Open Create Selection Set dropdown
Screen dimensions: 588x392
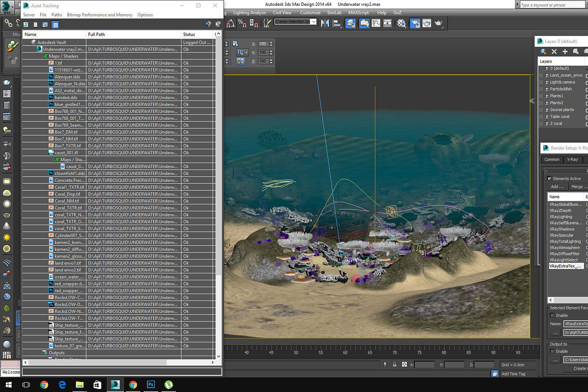(x=314, y=22)
